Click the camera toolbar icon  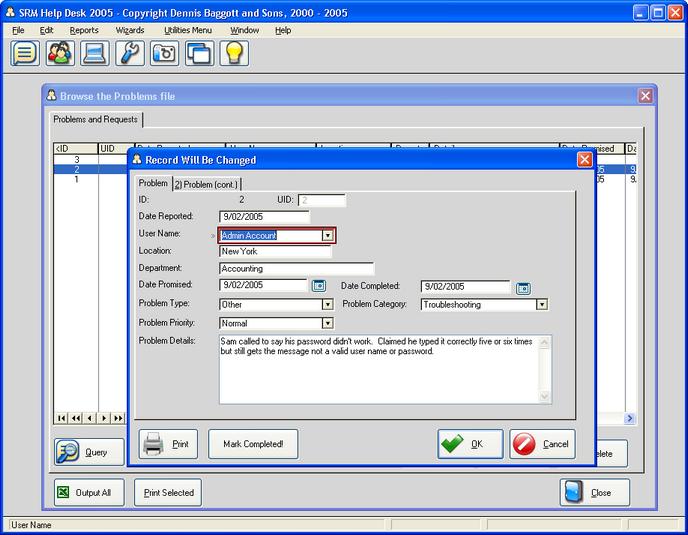point(165,53)
